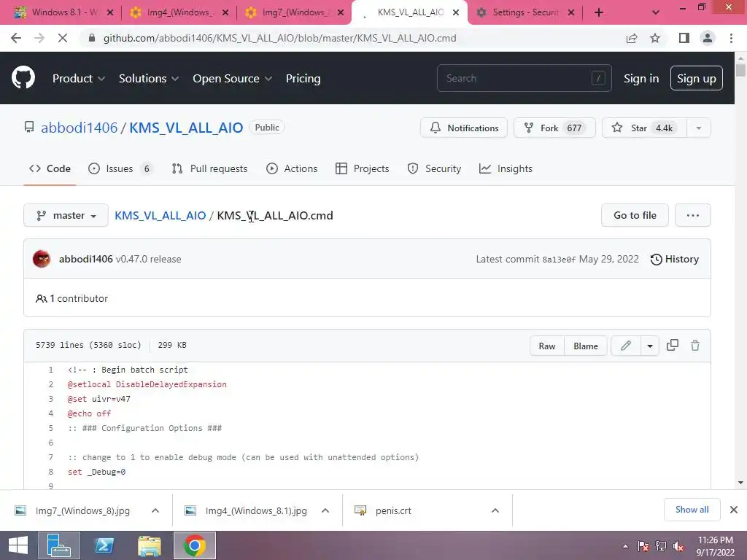Switch to the Pull requests tab
This screenshot has height=560, width=747.
pos(209,168)
